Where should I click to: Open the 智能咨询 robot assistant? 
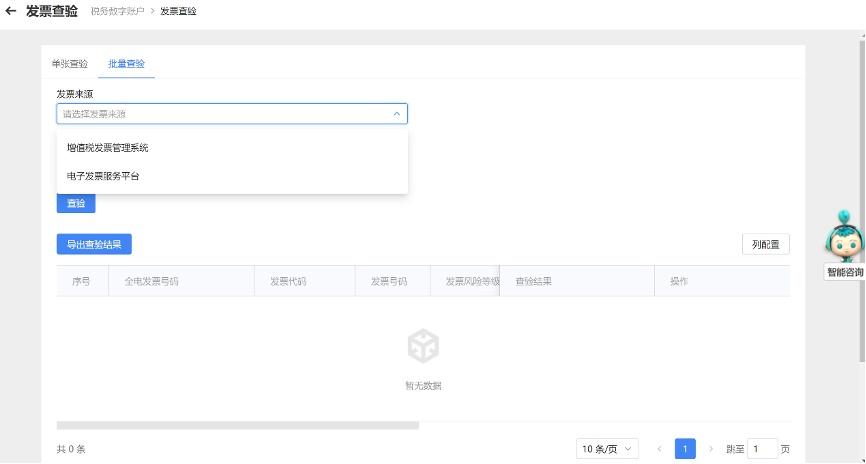click(x=843, y=241)
